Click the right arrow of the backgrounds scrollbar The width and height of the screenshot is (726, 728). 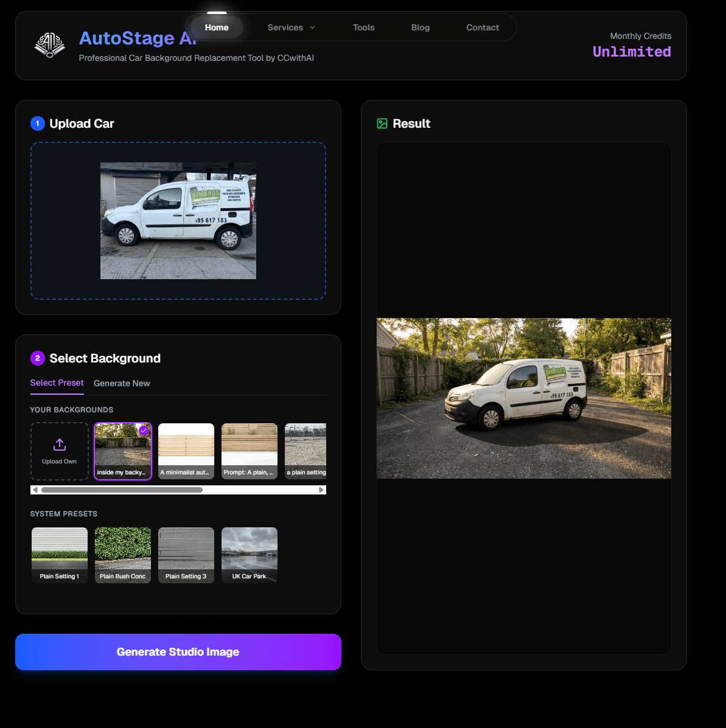[x=322, y=489]
